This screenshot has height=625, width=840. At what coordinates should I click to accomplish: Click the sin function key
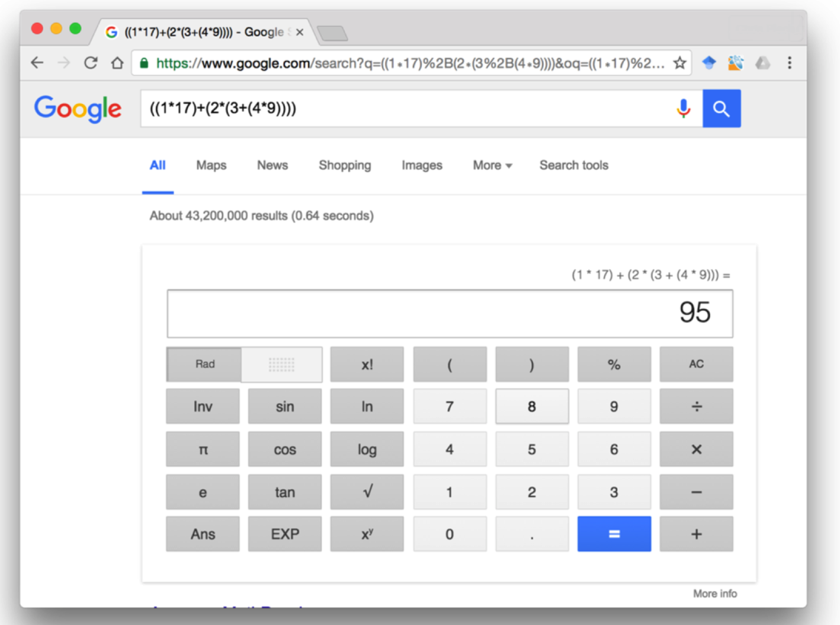coord(285,406)
